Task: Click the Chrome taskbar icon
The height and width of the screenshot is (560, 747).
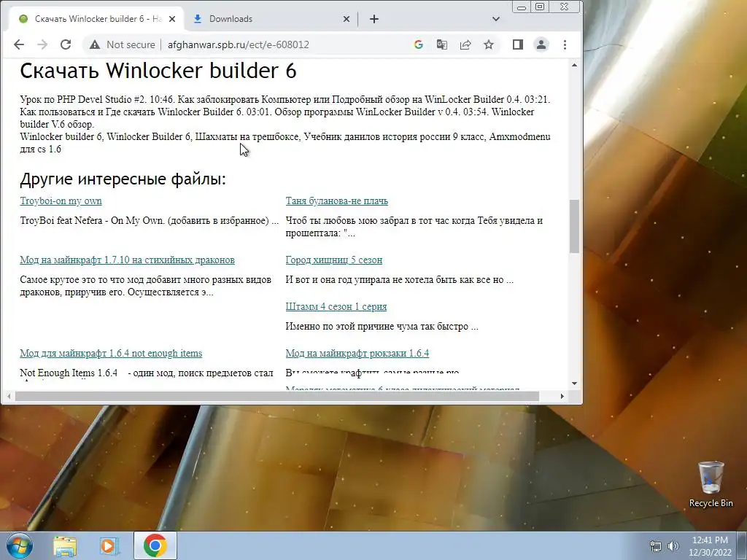Action: tap(155, 545)
